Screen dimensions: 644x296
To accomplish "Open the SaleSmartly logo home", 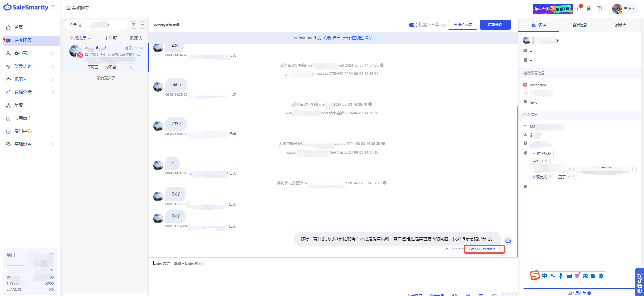I will click(x=26, y=7).
